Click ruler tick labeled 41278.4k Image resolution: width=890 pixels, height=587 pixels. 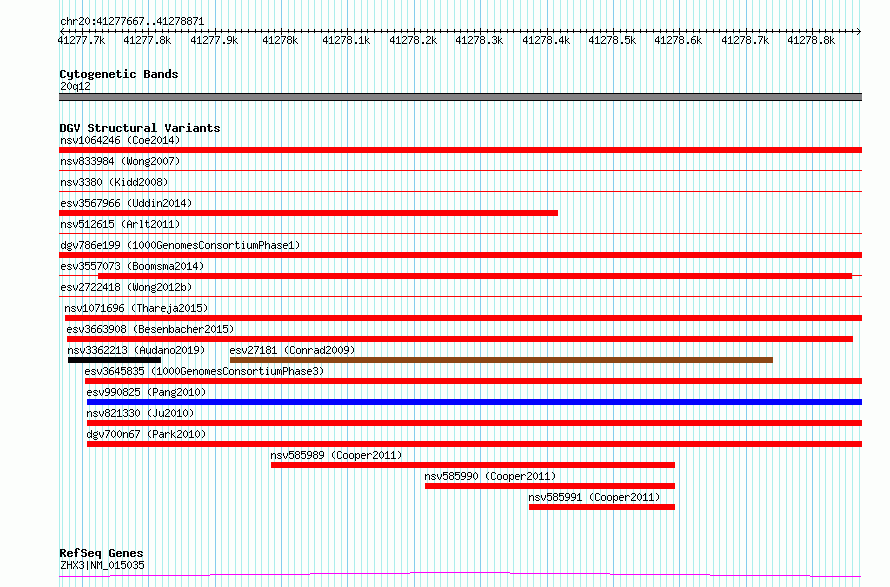546,40
